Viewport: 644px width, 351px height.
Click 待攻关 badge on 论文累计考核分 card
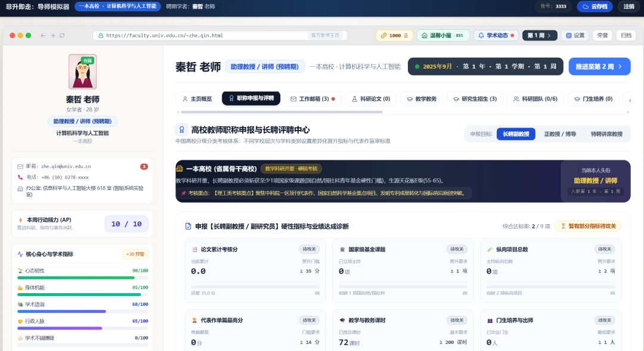[309, 249]
